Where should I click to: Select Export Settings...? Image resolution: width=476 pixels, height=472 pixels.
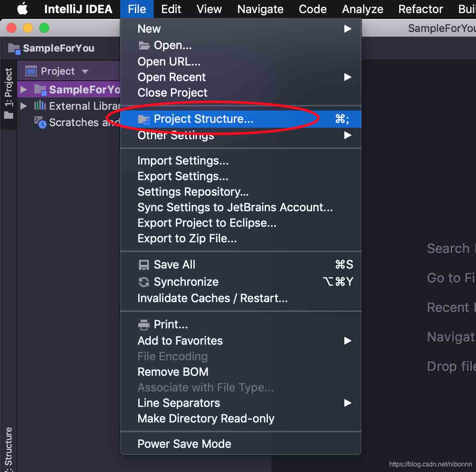(241, 176)
